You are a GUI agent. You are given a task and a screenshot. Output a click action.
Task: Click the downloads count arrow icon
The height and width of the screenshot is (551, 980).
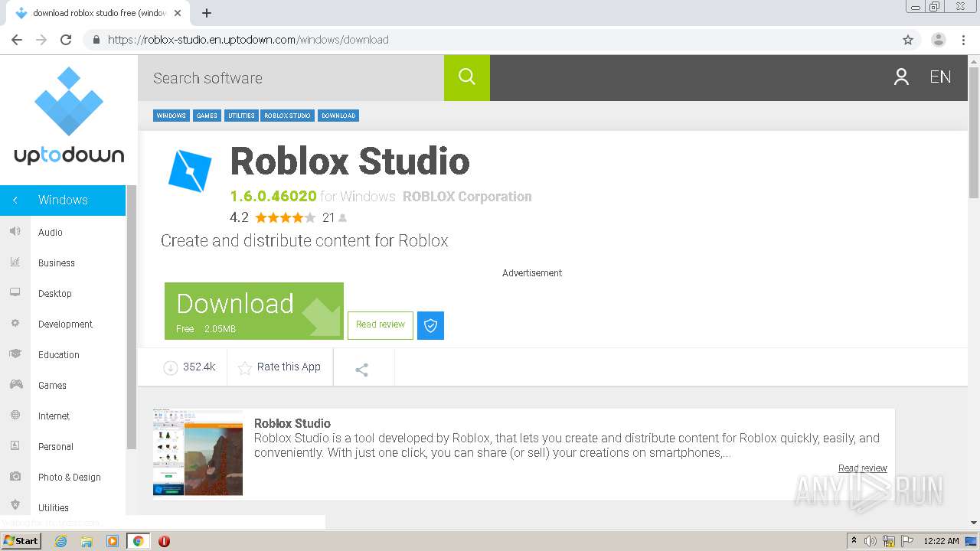pyautogui.click(x=171, y=367)
